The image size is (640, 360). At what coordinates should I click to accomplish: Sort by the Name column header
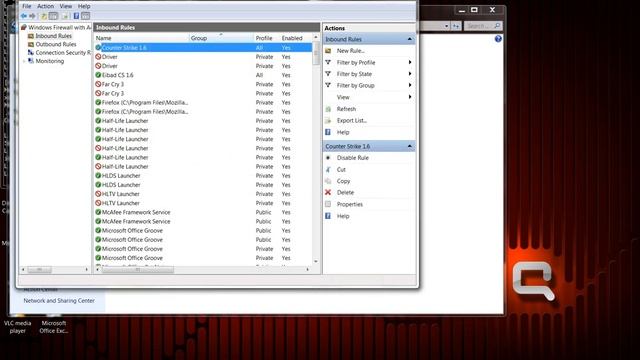[x=141, y=38]
